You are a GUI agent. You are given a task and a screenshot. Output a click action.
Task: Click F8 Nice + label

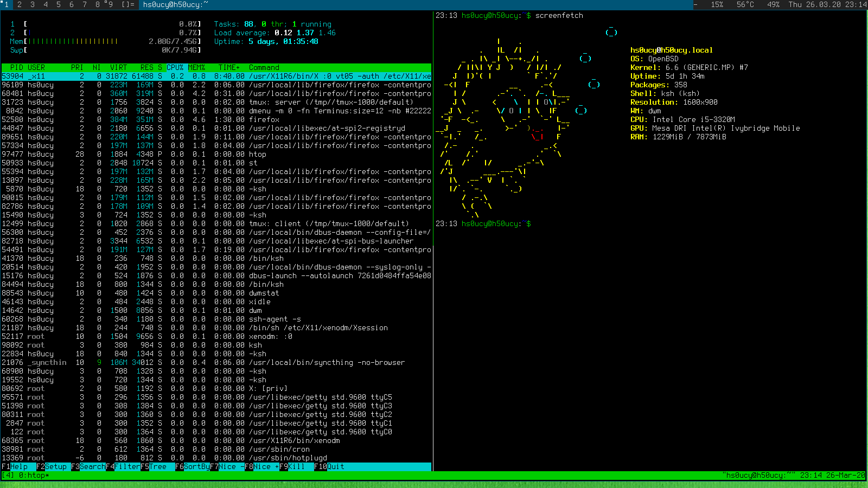point(262,466)
